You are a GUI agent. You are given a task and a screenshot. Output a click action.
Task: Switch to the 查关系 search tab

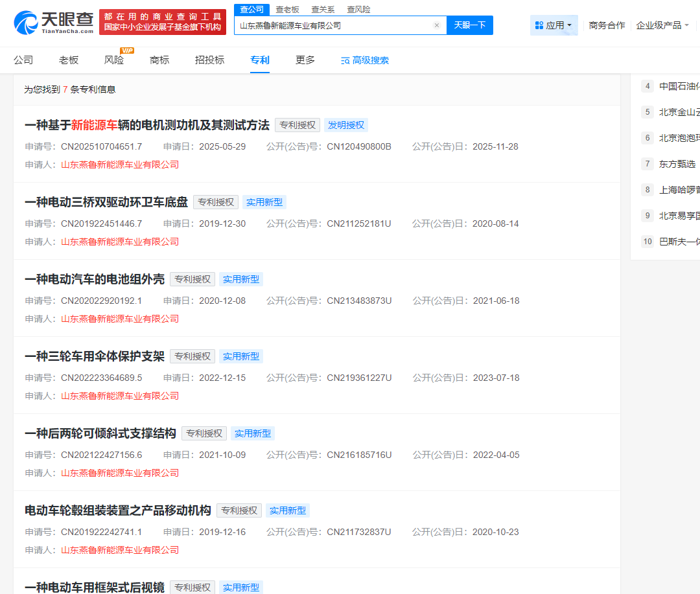tap(323, 10)
